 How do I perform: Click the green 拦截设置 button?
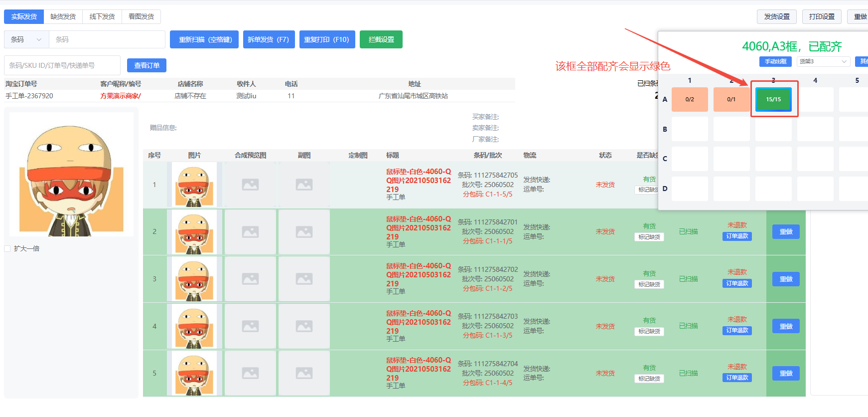point(381,39)
